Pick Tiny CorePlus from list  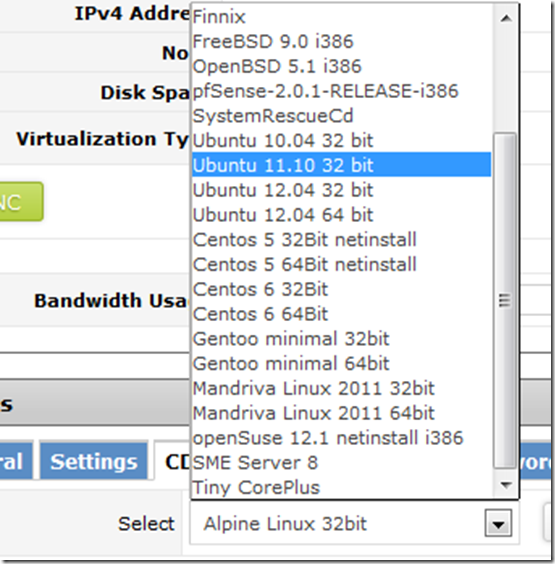[342, 487]
